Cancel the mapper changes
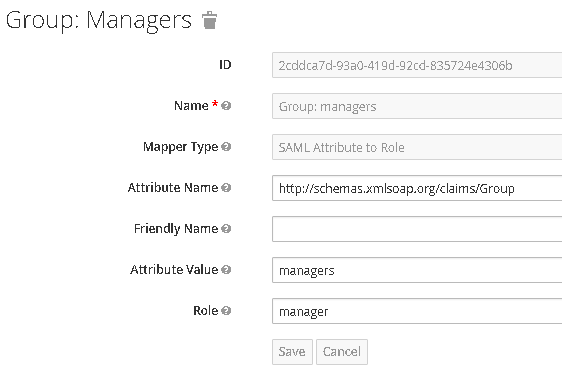The height and width of the screenshot is (374, 562). (x=342, y=352)
